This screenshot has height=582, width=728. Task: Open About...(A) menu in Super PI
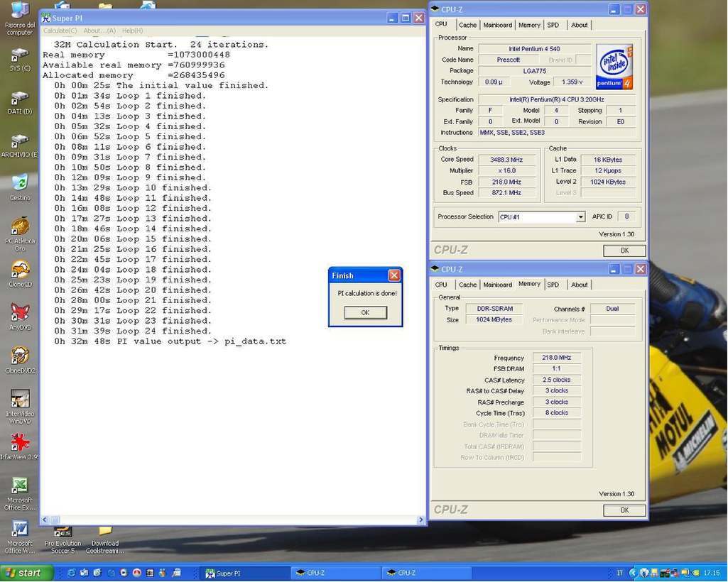(99, 31)
